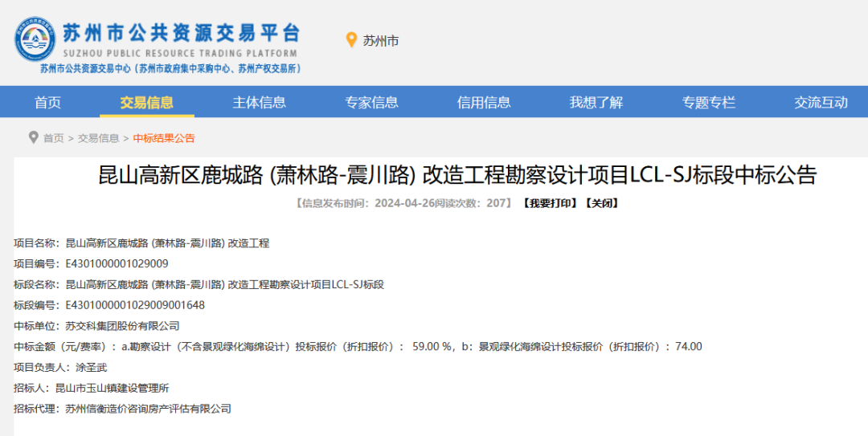Click the 首页 breadcrumb link

point(54,138)
